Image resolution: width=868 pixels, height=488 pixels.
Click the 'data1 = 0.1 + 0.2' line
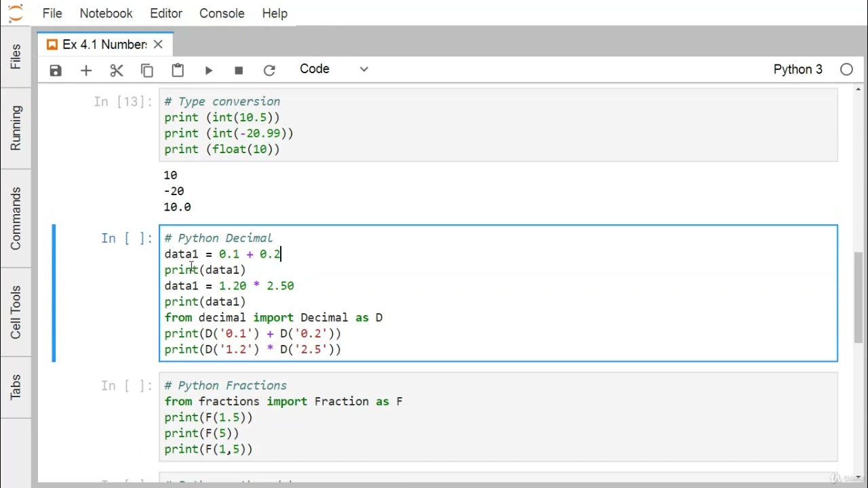coord(222,254)
